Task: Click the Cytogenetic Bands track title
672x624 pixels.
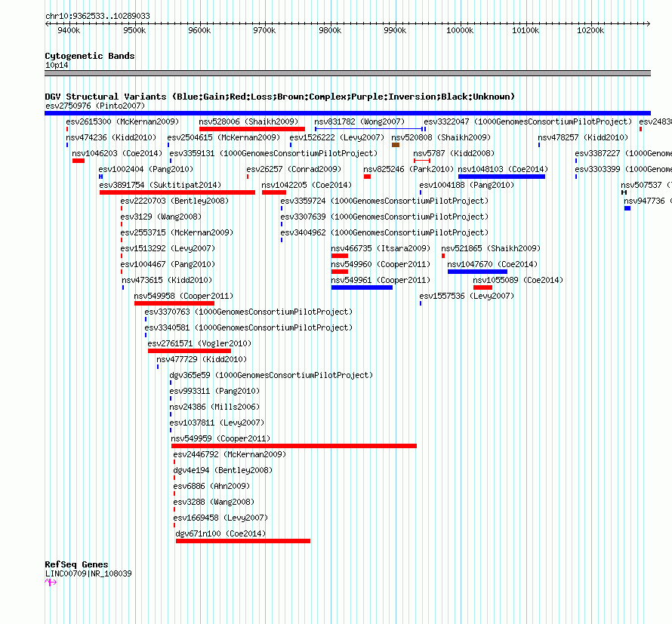Action: pos(90,56)
